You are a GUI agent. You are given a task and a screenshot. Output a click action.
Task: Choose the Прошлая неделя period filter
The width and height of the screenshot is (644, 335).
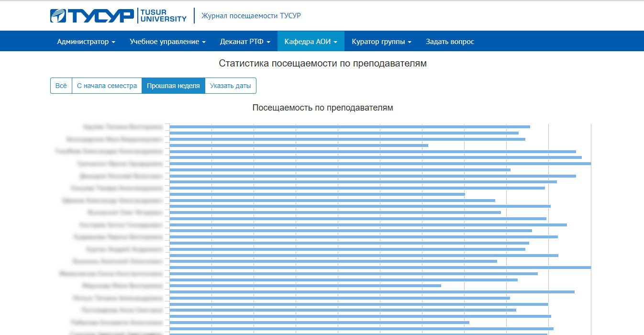coord(173,86)
